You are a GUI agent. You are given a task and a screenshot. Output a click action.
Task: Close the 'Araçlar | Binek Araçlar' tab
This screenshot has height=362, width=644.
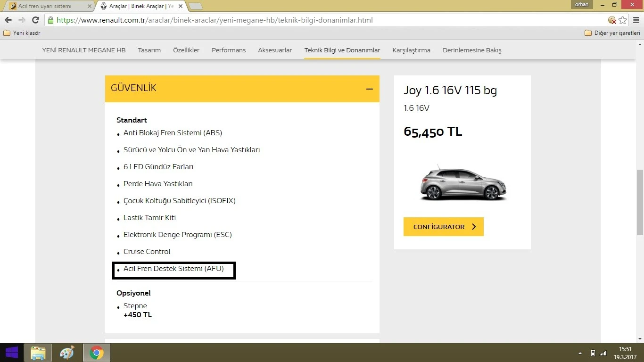181,6
